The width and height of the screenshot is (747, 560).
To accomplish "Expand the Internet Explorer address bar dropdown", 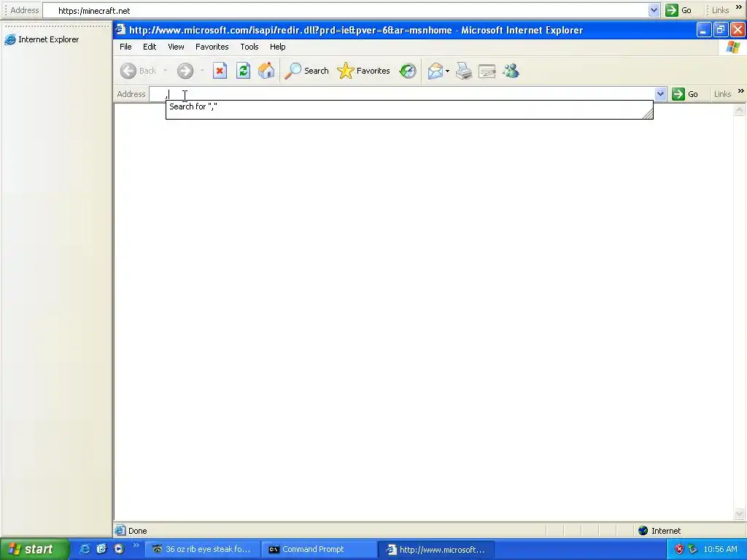I will [660, 94].
